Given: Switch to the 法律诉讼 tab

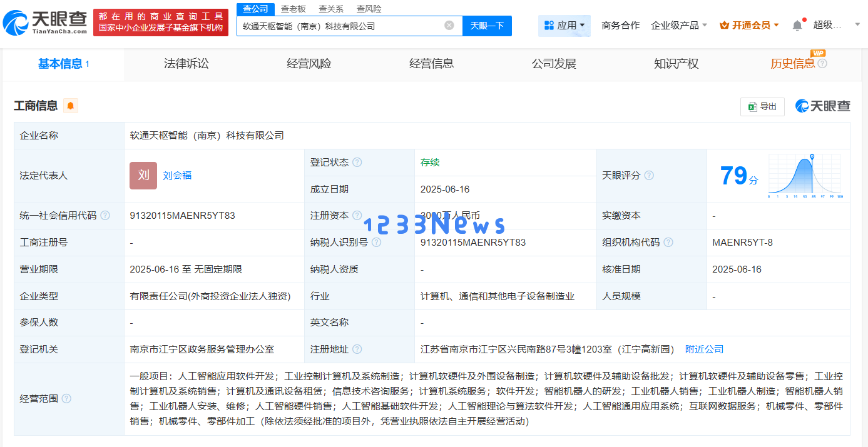Looking at the screenshot, I should (186, 64).
